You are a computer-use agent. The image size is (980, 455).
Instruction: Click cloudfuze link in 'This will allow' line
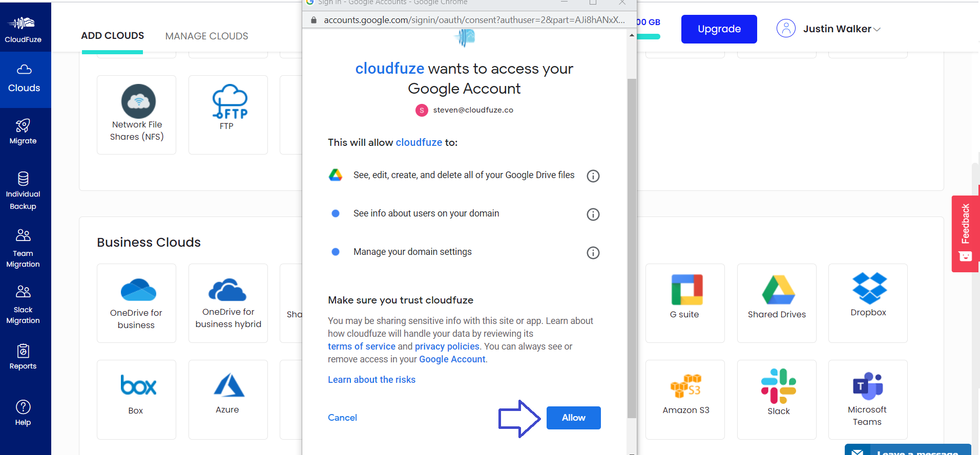point(419,142)
